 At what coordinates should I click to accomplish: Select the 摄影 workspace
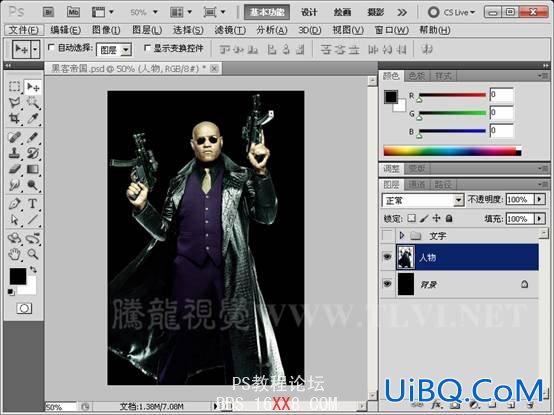tap(375, 12)
